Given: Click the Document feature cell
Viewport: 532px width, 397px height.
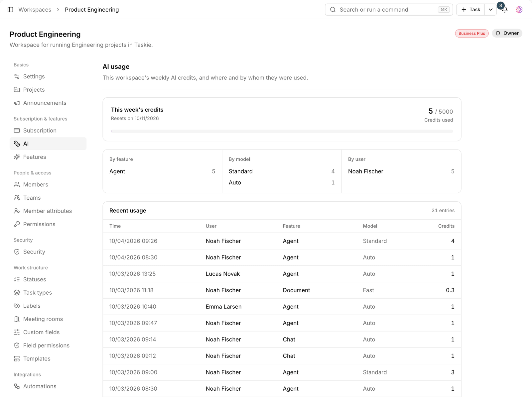Looking at the screenshot, I should tap(296, 290).
